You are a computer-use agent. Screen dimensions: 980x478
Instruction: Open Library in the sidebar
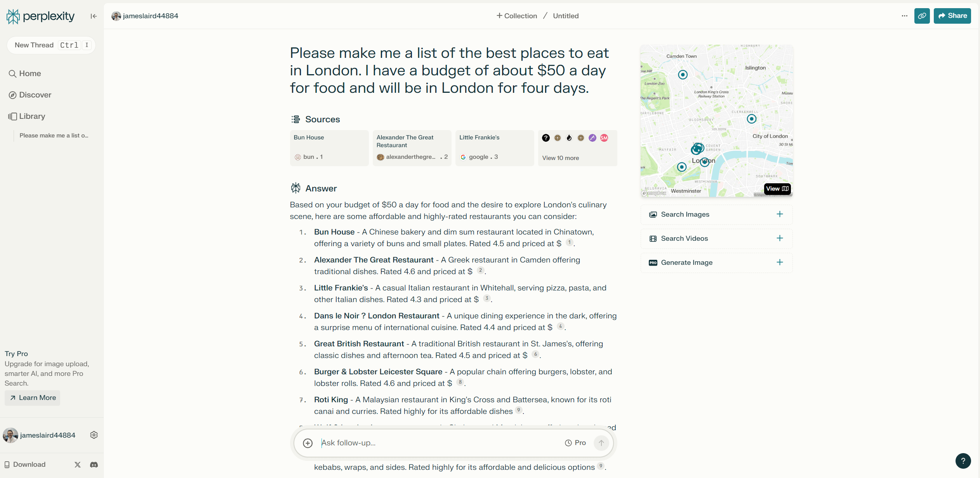[x=32, y=116]
